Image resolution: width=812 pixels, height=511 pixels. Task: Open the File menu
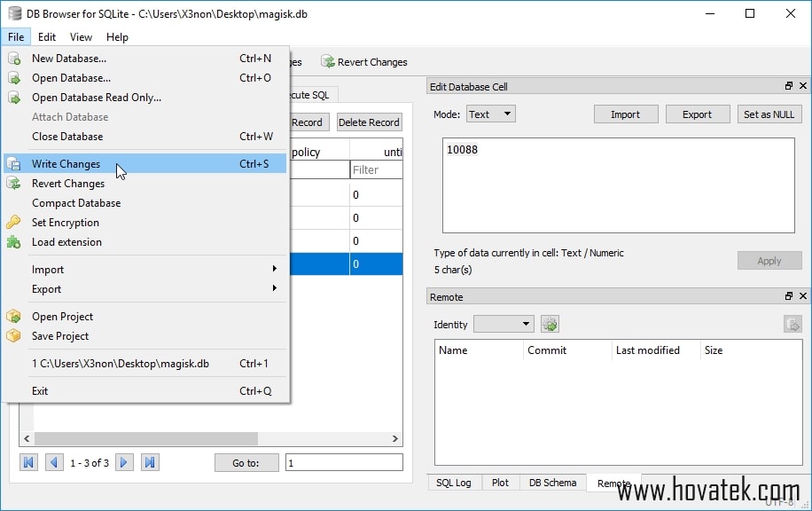[x=16, y=36]
